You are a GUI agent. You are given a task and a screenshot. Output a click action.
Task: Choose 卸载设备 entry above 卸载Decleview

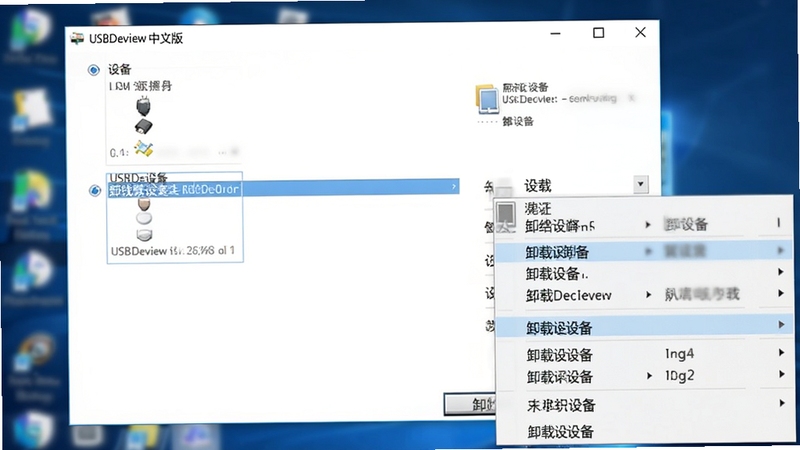[x=556, y=274]
